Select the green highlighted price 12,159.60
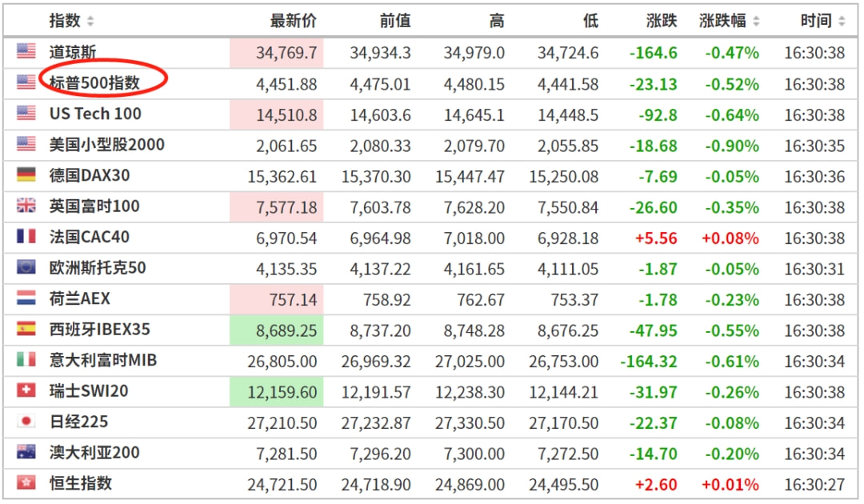 [x=282, y=392]
